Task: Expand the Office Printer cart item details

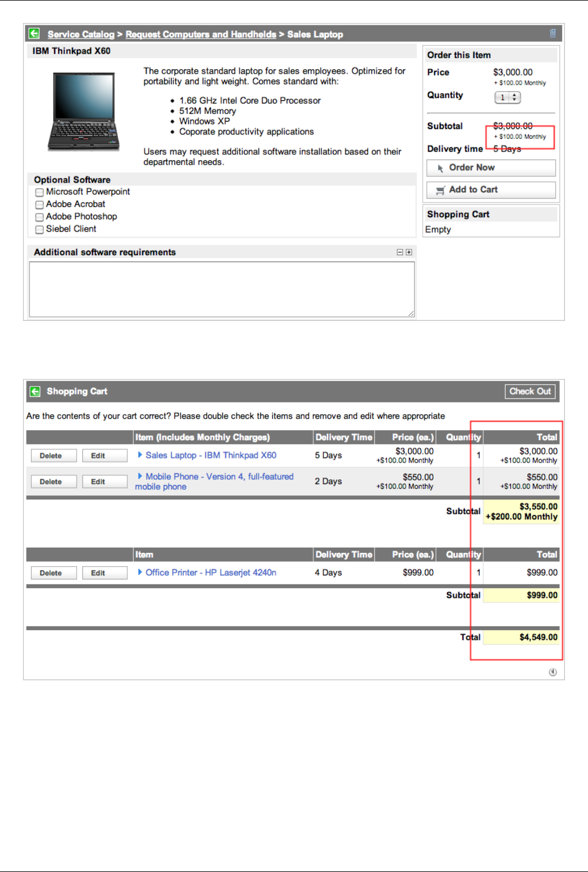Action: (x=140, y=573)
